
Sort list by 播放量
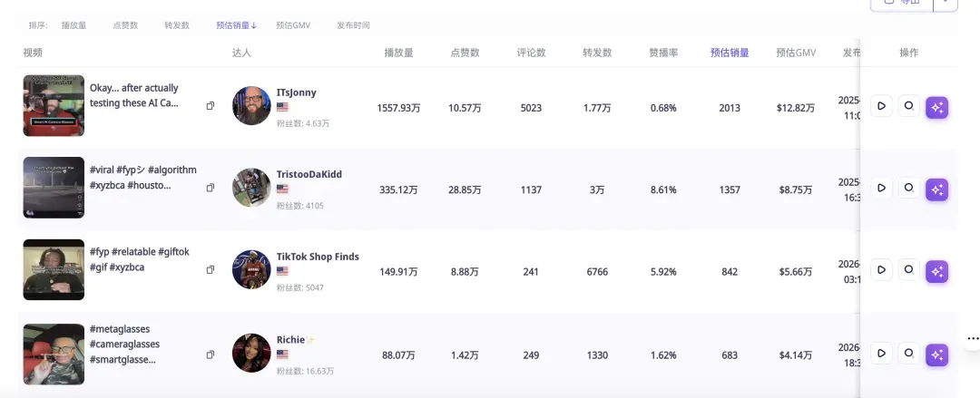pyautogui.click(x=73, y=25)
